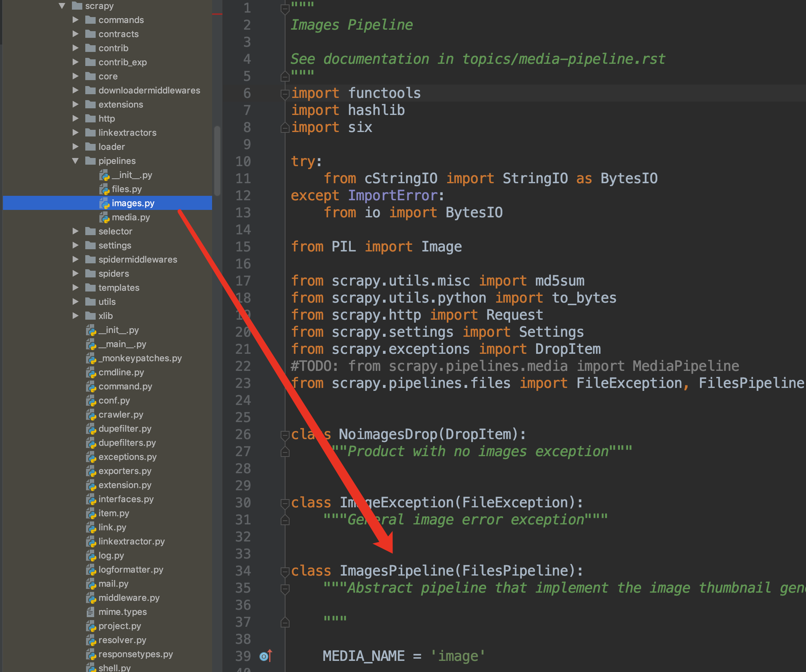
Task: Click the utils folder icon
Action: point(90,302)
